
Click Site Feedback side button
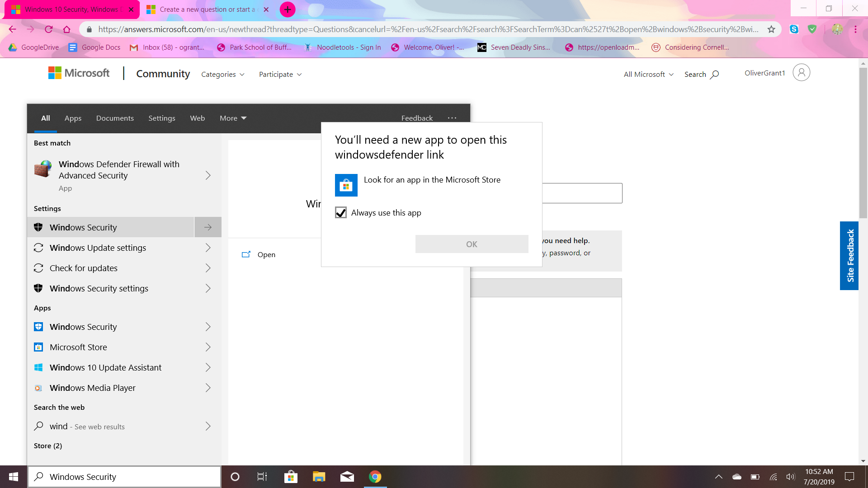pyautogui.click(x=849, y=256)
